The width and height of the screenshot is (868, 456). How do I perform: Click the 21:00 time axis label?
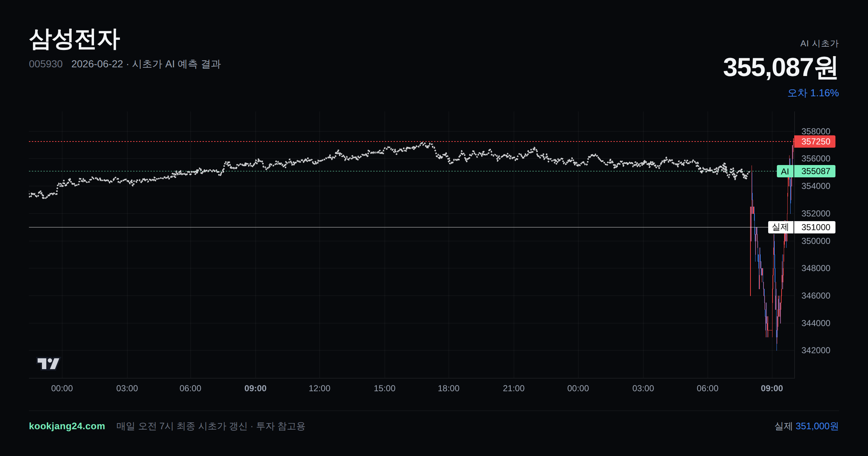coord(514,388)
